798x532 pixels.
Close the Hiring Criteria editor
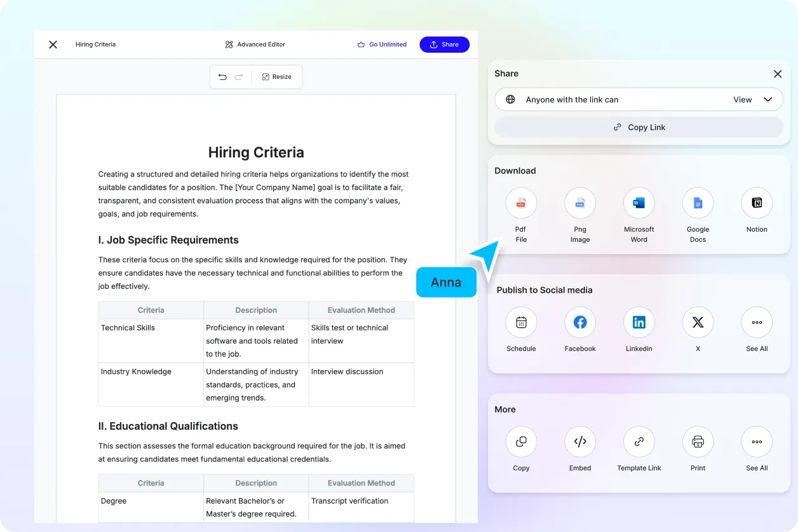53,44
